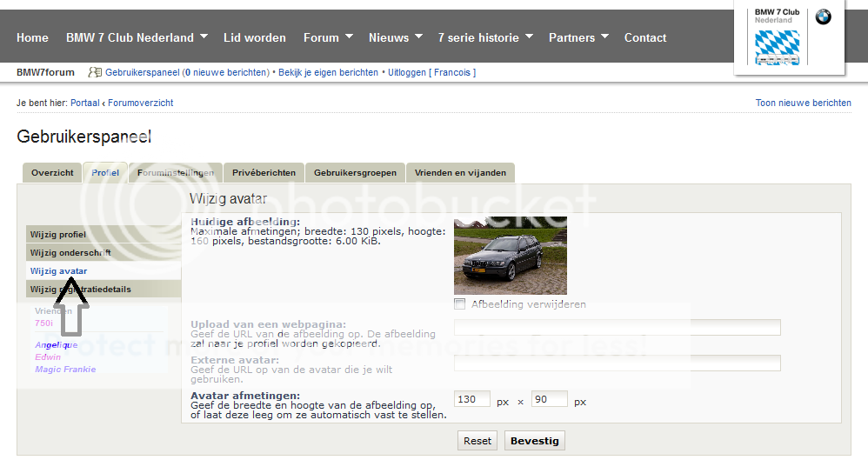This screenshot has height=460, width=868.
Task: Switch to the Overzicht tab
Action: pos(52,173)
